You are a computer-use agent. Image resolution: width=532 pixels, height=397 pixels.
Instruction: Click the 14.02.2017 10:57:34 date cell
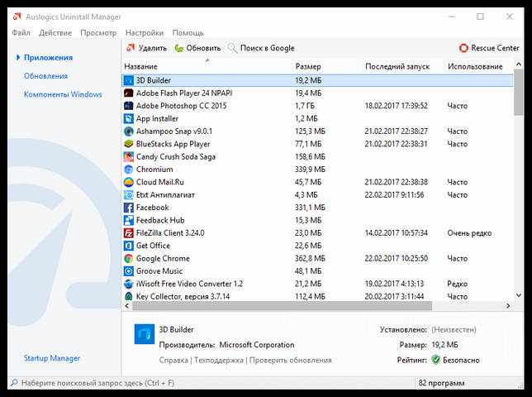pos(396,233)
